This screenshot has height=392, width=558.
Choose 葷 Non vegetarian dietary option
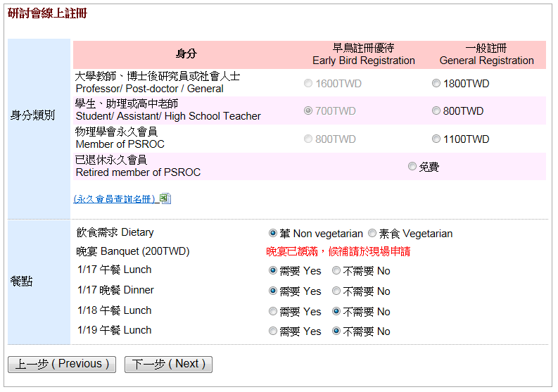coord(273,234)
